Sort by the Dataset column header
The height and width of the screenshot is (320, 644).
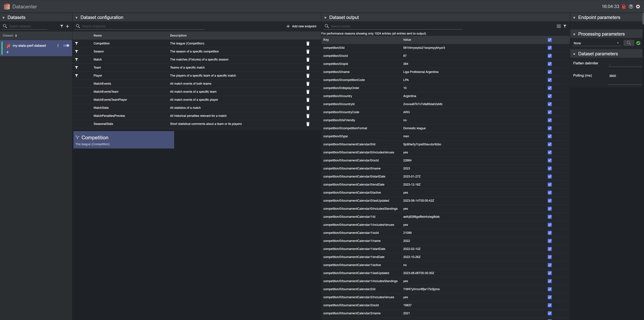click(x=10, y=36)
